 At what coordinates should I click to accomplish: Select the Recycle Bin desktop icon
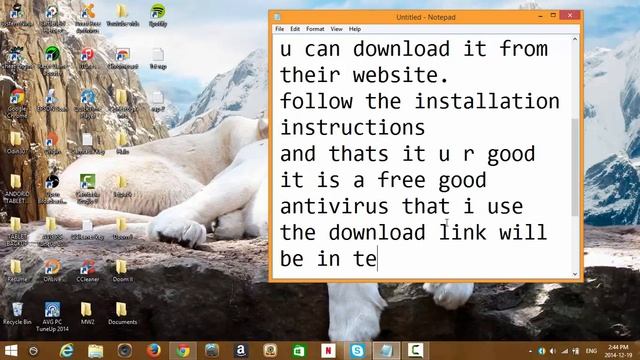point(17,314)
